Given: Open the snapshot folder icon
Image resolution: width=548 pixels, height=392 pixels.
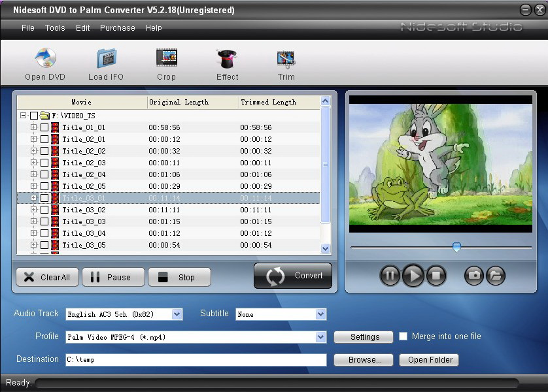Looking at the screenshot, I should tap(496, 276).
